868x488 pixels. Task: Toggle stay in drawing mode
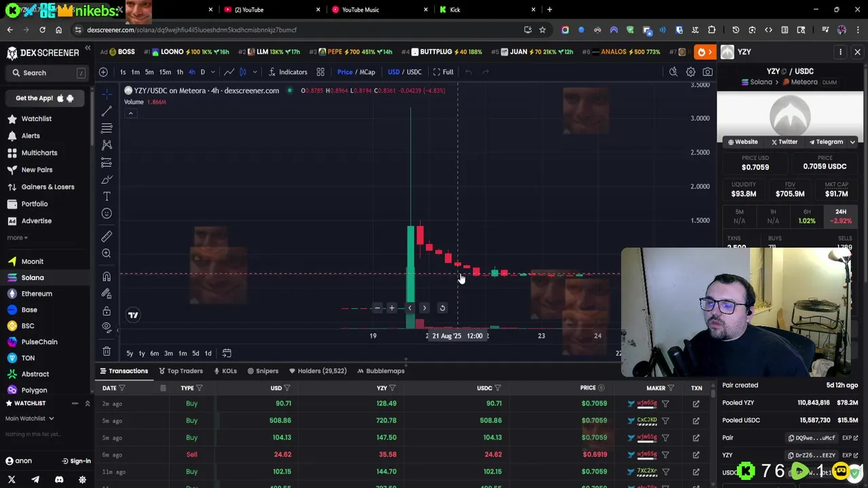tap(106, 293)
